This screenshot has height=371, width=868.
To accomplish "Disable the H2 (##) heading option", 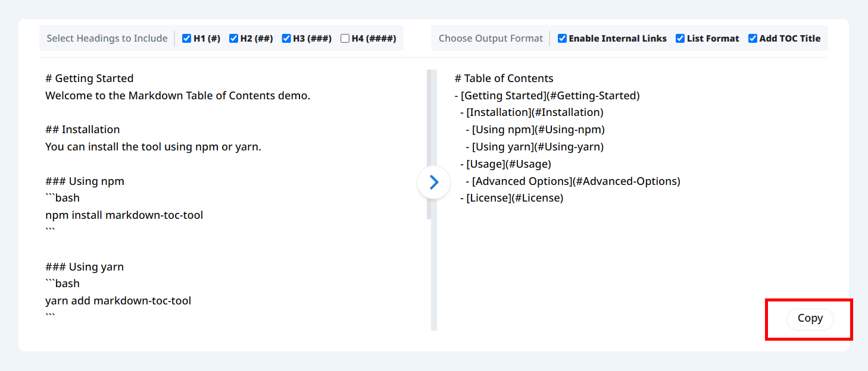I will pyautogui.click(x=234, y=39).
